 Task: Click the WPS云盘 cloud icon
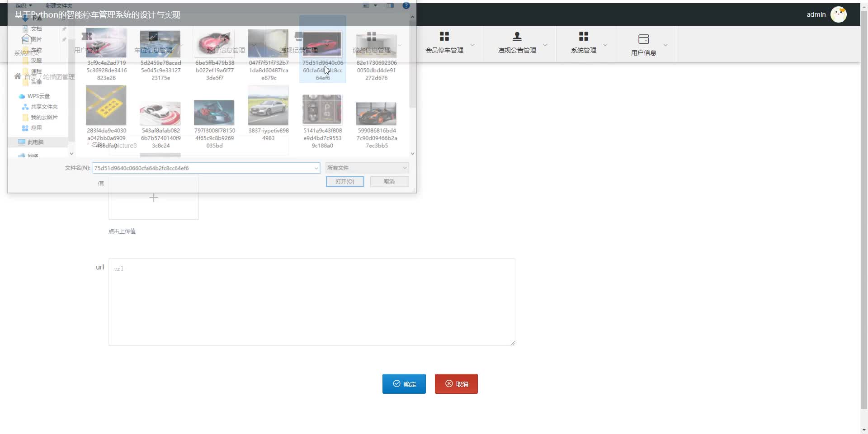22,96
